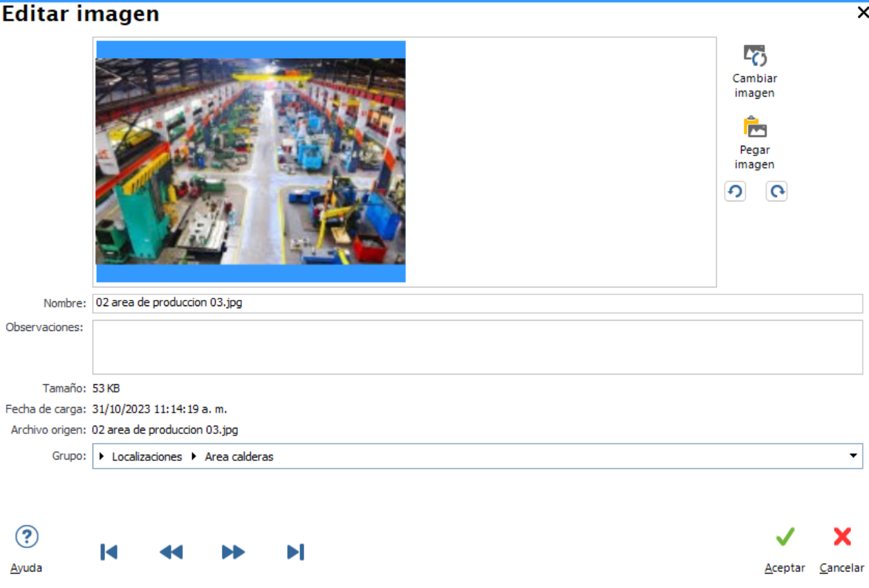The width and height of the screenshot is (869, 588).
Task: Open Ayuda help question mark icon
Action: [x=27, y=537]
